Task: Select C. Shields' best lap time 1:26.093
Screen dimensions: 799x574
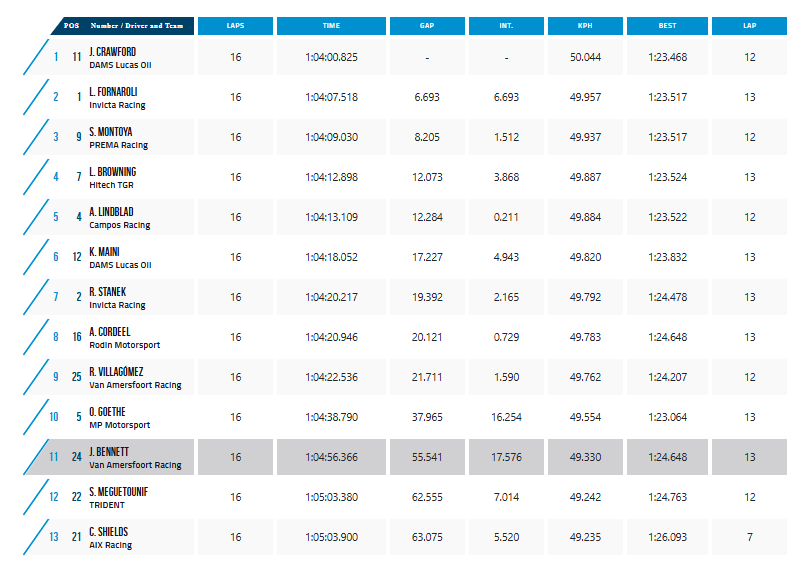Action: (667, 537)
